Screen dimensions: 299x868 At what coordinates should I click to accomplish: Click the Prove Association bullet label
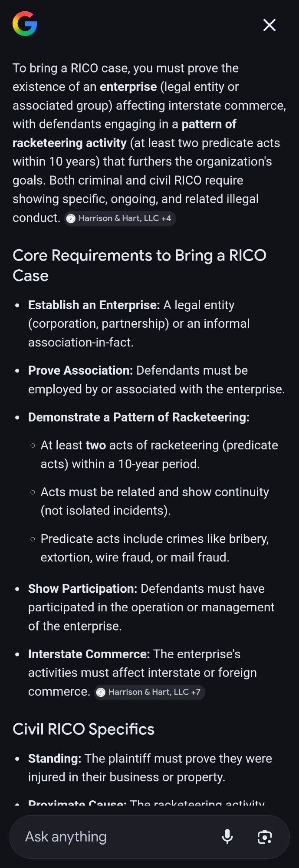(80, 370)
